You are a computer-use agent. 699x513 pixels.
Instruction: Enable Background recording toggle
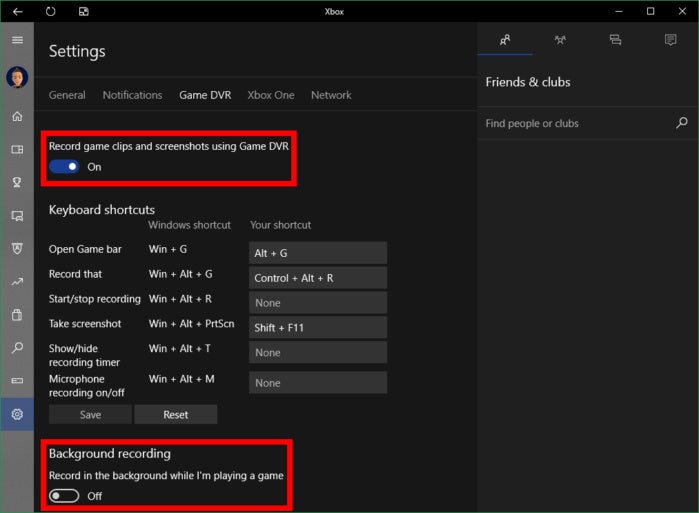pos(64,496)
